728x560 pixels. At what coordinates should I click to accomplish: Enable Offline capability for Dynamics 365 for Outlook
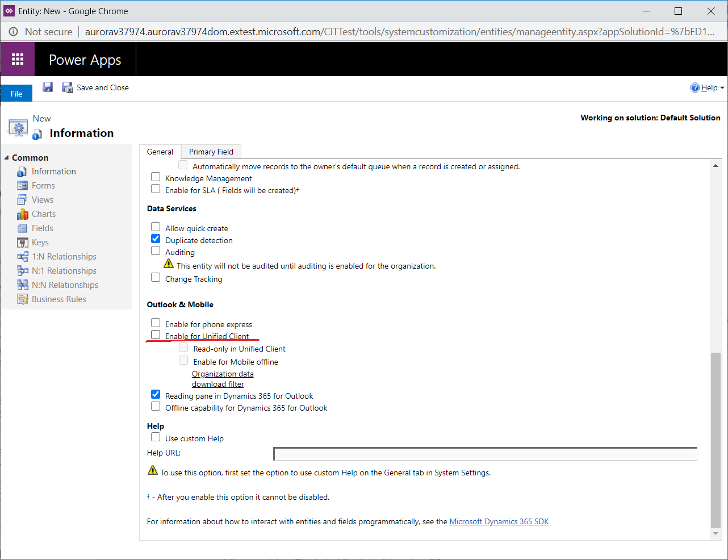[x=156, y=406]
